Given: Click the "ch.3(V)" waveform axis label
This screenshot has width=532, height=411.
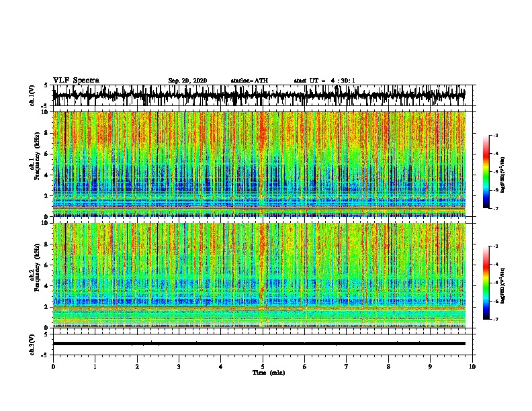Looking at the screenshot, I should point(32,345).
